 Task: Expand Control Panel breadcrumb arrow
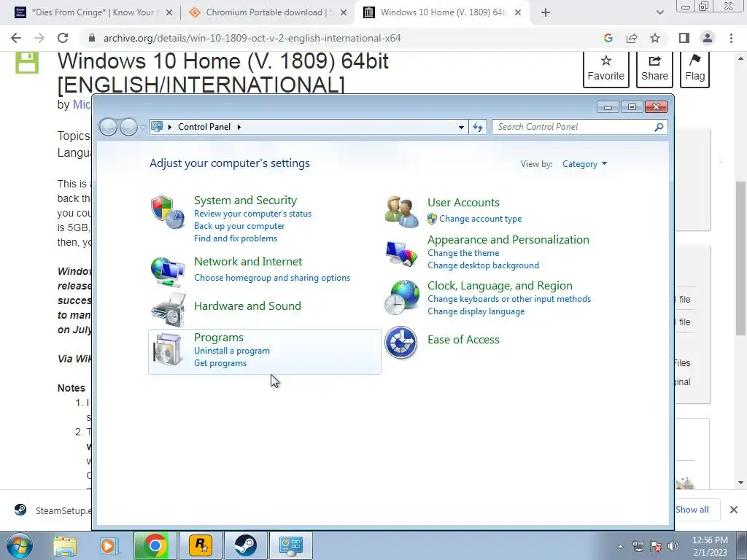pyautogui.click(x=239, y=127)
